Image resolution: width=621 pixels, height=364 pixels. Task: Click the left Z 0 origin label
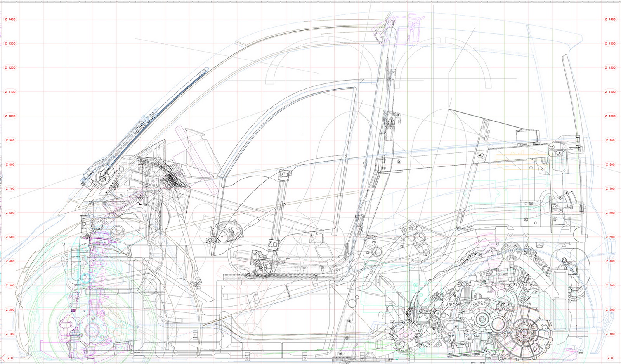[10, 358]
